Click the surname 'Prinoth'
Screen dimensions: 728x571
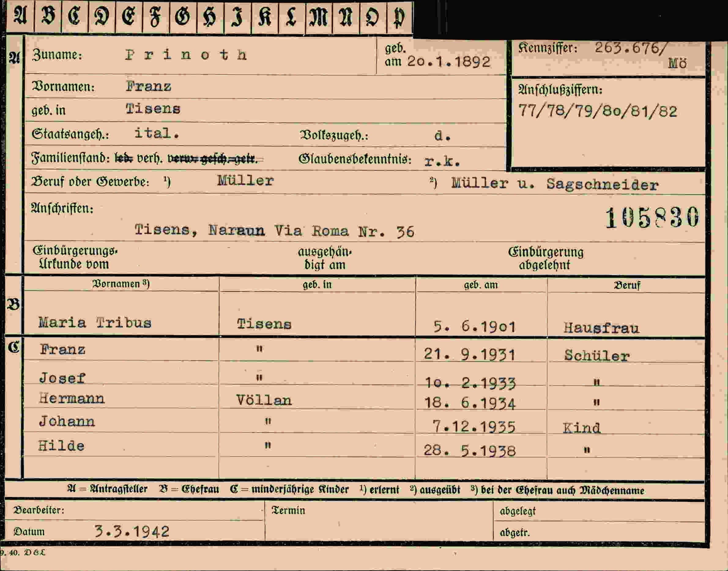click(186, 55)
